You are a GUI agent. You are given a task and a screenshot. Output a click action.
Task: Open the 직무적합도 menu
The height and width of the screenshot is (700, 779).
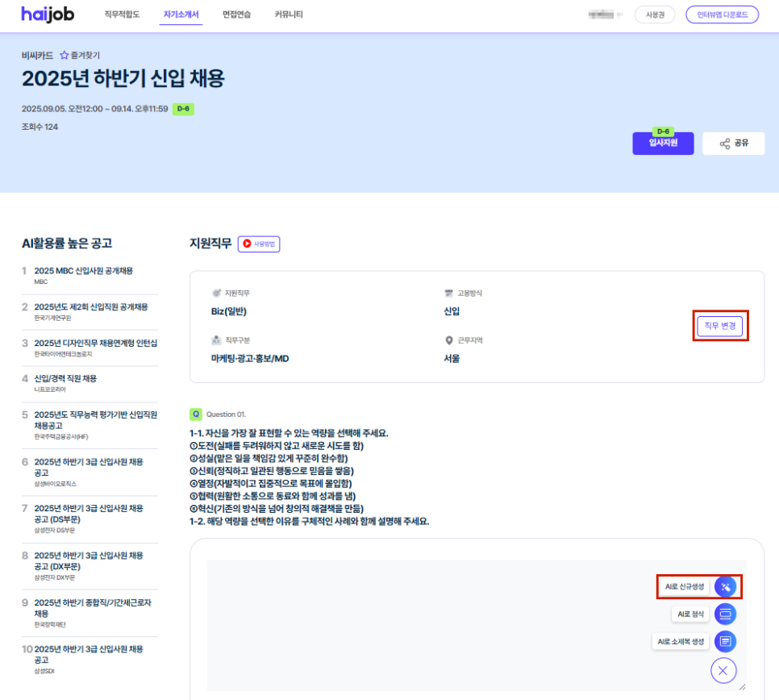click(x=122, y=15)
